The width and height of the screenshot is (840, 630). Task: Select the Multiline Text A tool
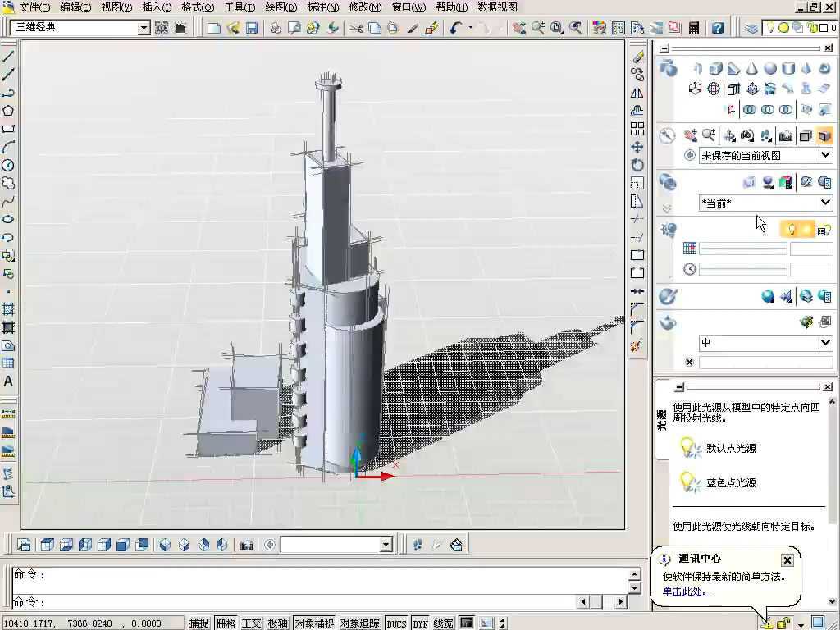pyautogui.click(x=8, y=381)
